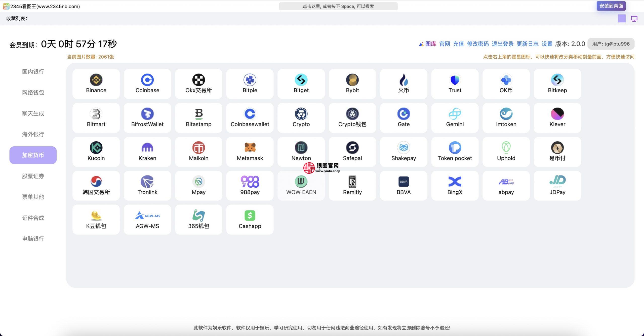644x336 pixels.
Task: Open the 988pay card
Action: [250, 186]
